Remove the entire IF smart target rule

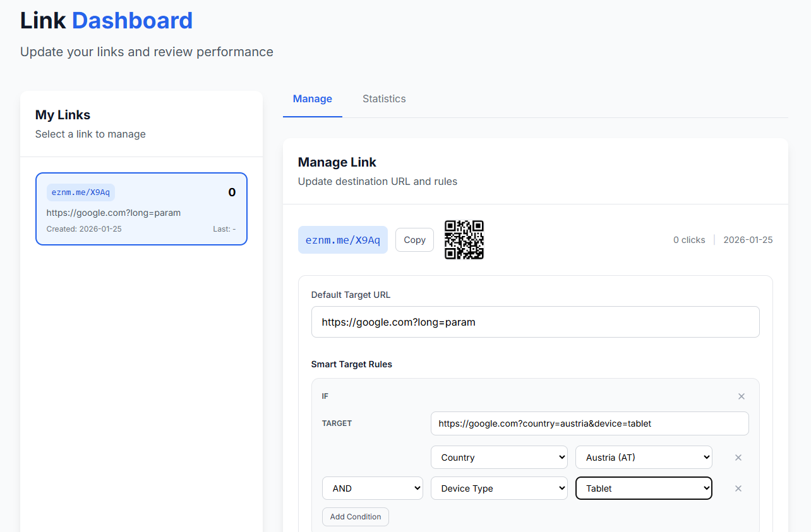(742, 396)
